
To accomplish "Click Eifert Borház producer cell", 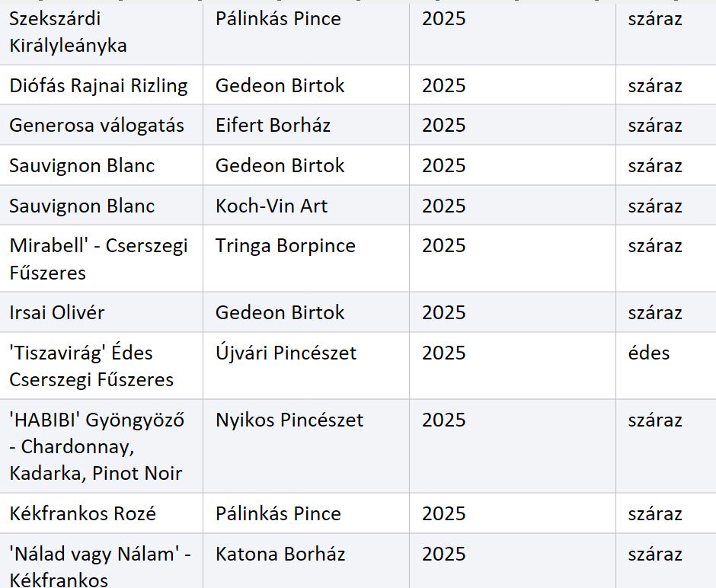I will point(306,125).
